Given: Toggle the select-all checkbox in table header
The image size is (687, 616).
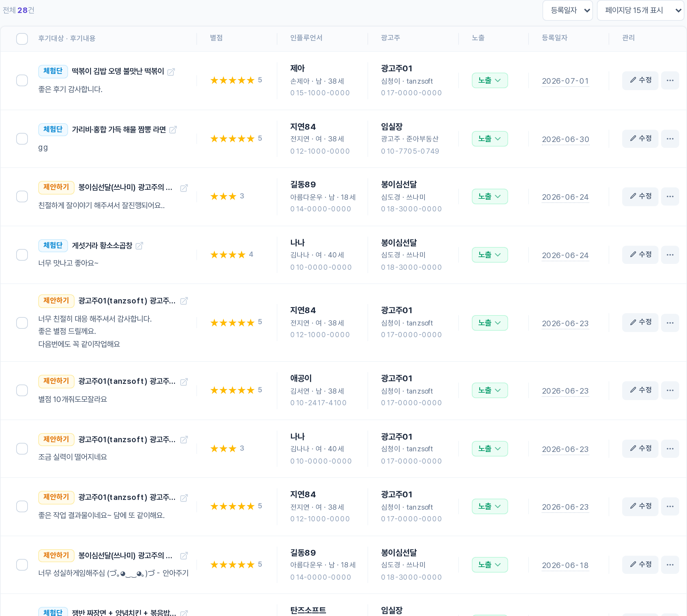Looking at the screenshot, I should 22,39.
